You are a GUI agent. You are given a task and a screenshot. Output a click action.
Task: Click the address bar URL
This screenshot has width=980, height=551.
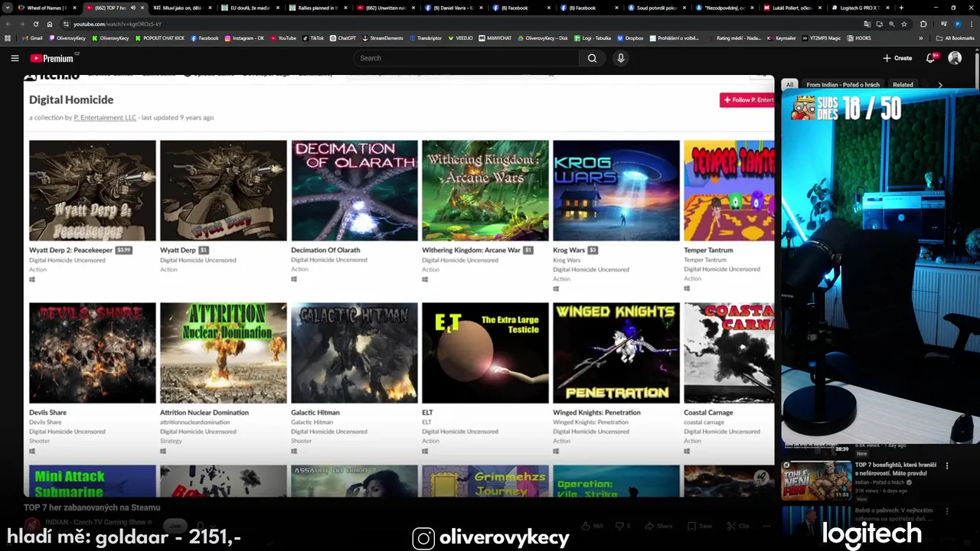tap(117, 24)
